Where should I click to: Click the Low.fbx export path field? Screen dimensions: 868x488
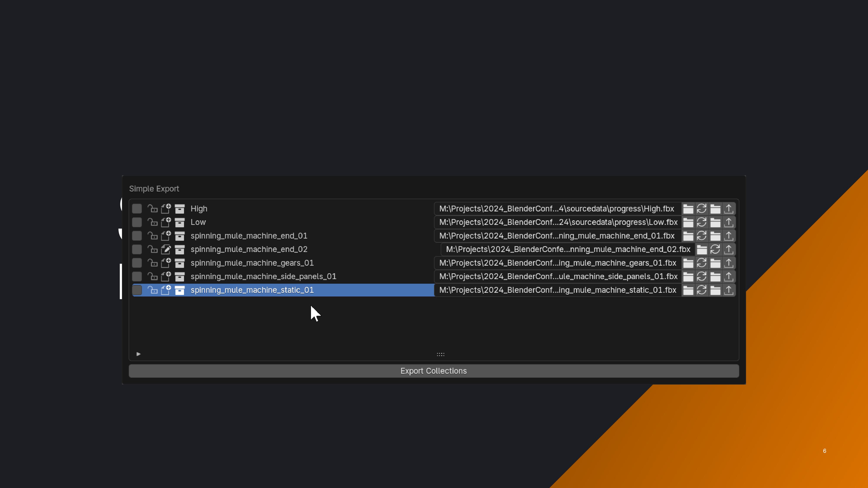tap(558, 222)
